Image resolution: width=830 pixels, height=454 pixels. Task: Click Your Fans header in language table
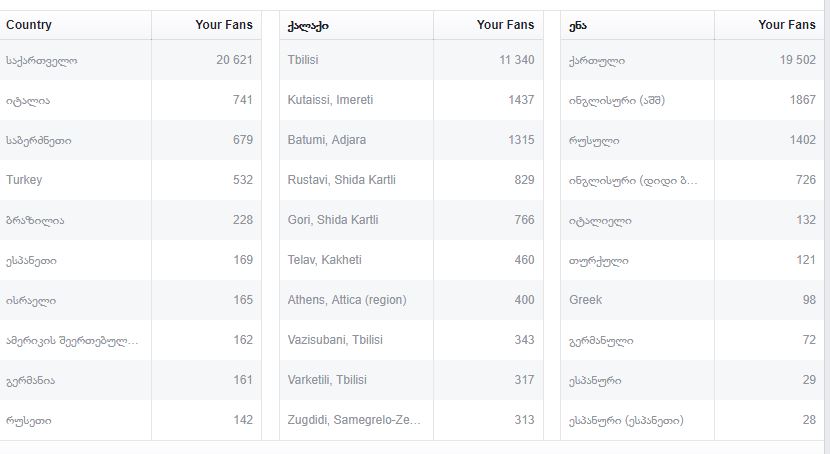[787, 25]
